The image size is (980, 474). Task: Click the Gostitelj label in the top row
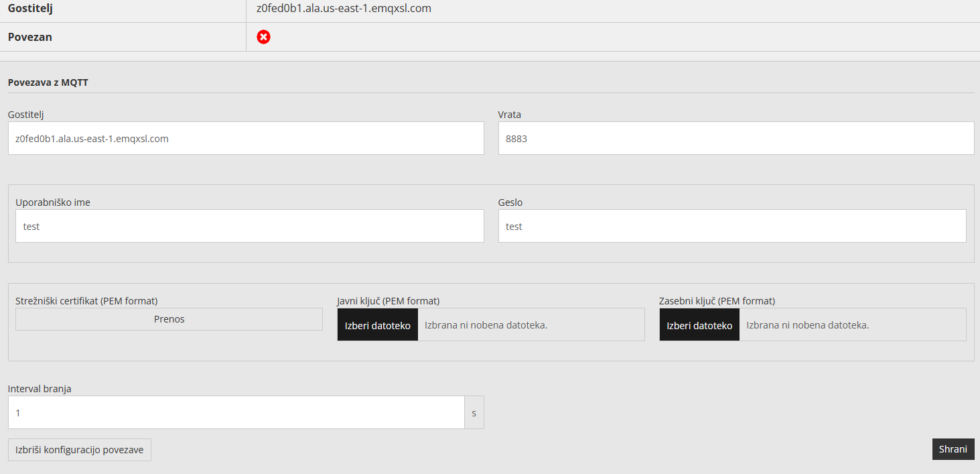click(30, 9)
